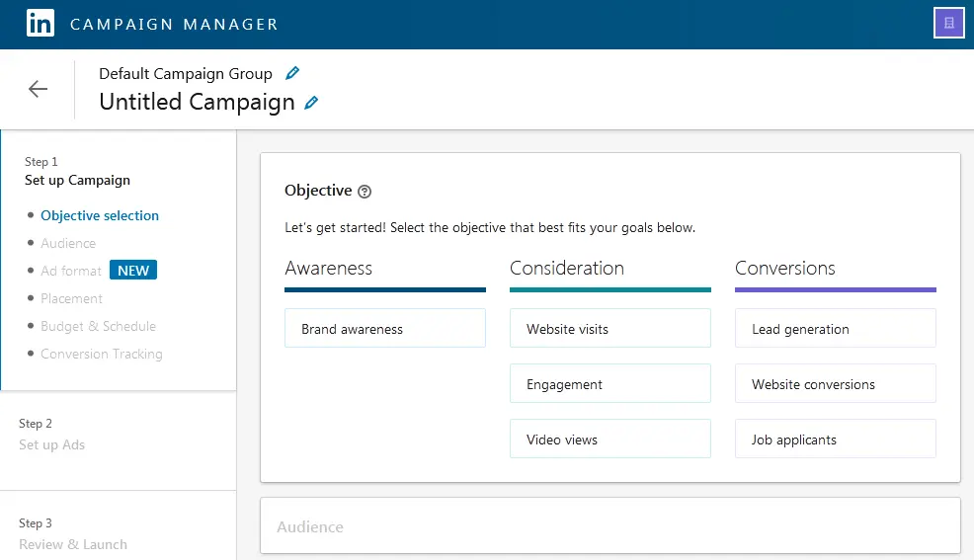
Task: Go to Objective selection step
Action: click(99, 215)
